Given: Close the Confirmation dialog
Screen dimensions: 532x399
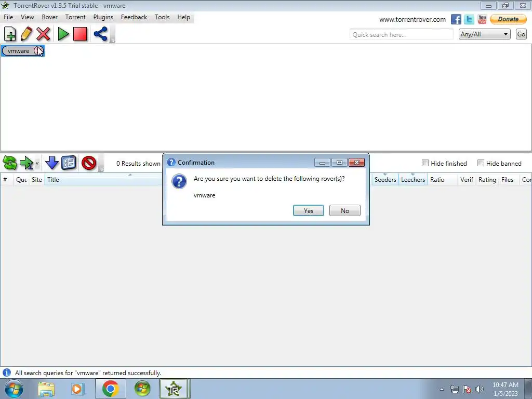Looking at the screenshot, I should (356, 163).
